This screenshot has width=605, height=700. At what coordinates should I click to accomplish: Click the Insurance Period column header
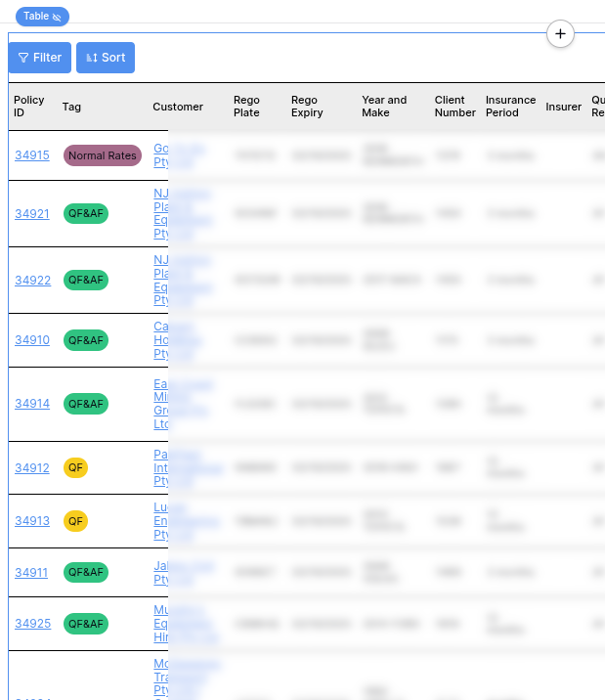pyautogui.click(x=510, y=107)
